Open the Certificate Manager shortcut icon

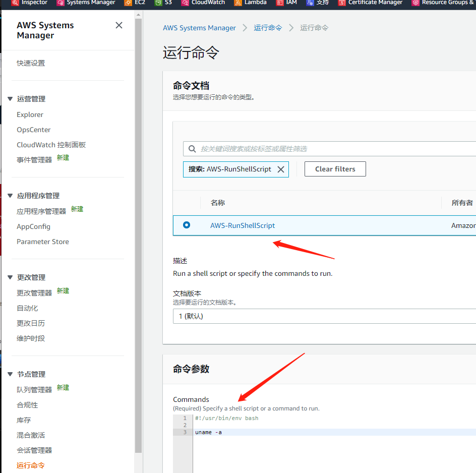click(342, 3)
